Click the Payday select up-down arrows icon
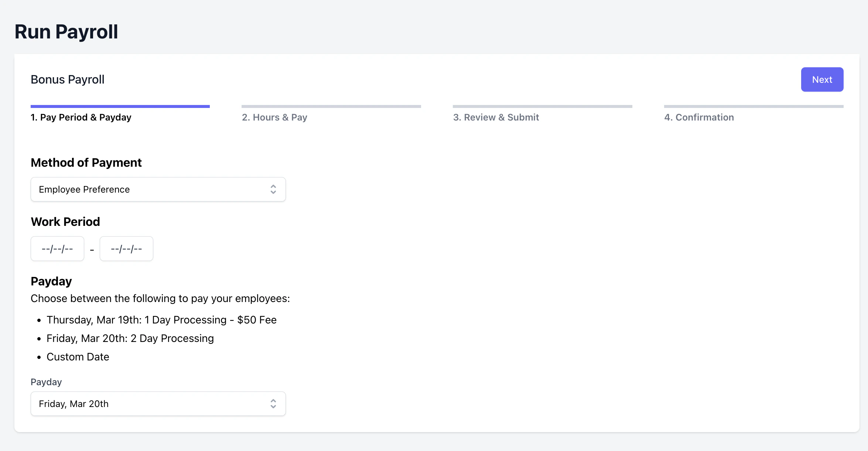The image size is (868, 451). coord(273,404)
